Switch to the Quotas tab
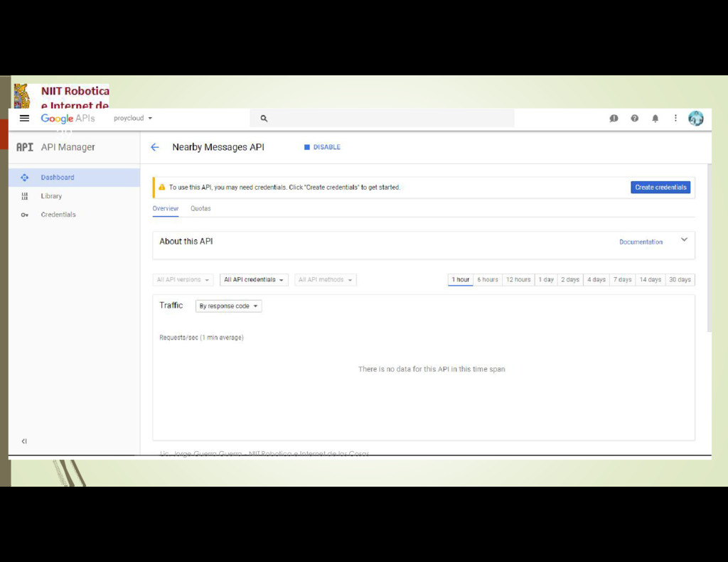Viewport: 728px width, 562px height. click(x=200, y=209)
